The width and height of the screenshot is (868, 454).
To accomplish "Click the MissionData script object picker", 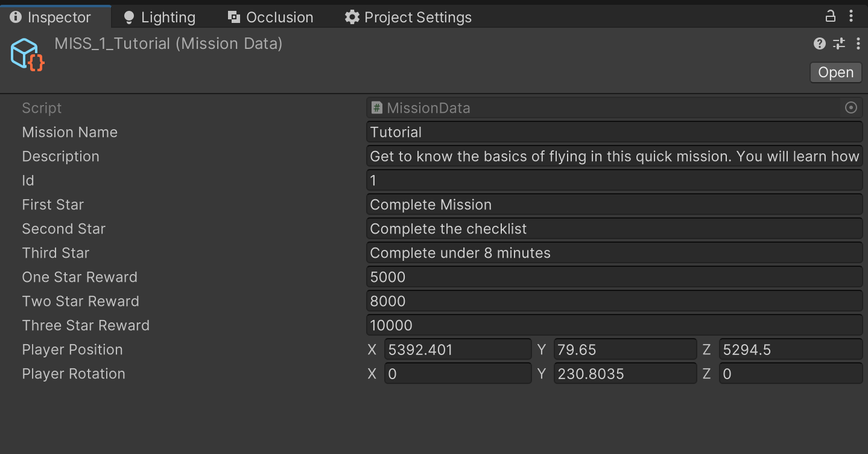I will click(851, 108).
